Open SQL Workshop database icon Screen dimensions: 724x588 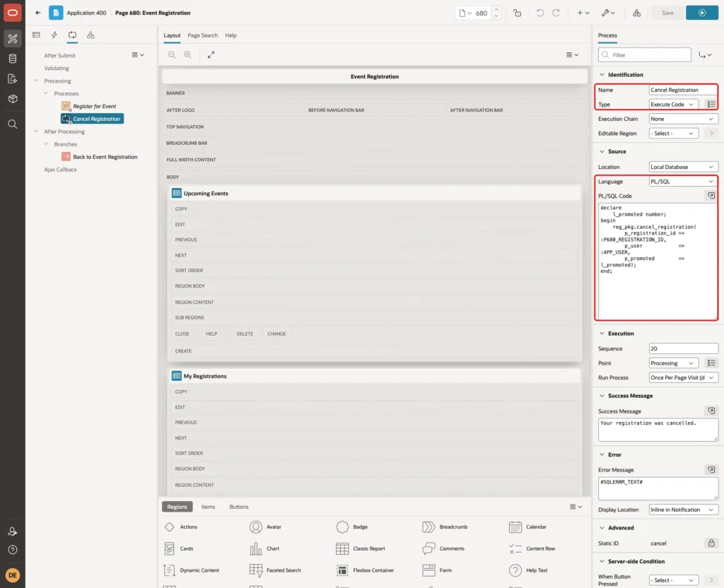pyautogui.click(x=13, y=59)
